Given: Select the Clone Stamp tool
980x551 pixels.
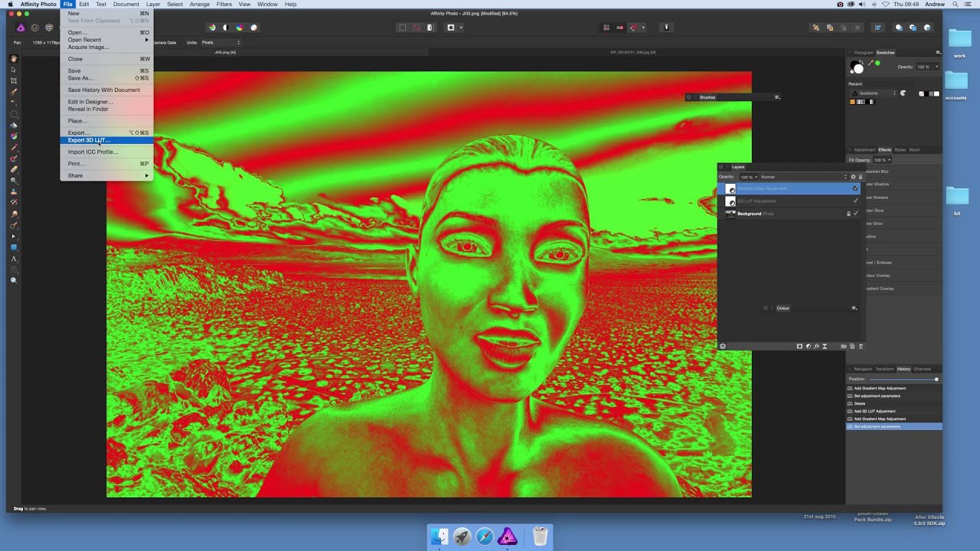Looking at the screenshot, I should [x=14, y=191].
